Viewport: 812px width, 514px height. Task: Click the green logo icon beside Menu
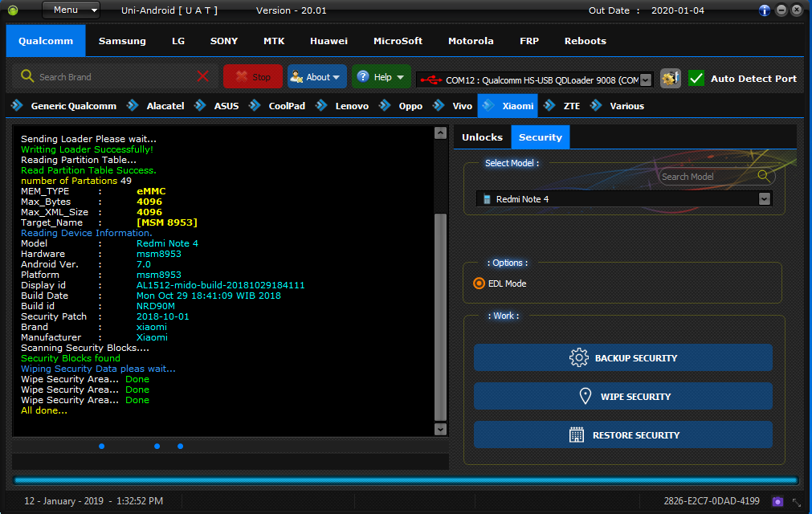[x=13, y=10]
